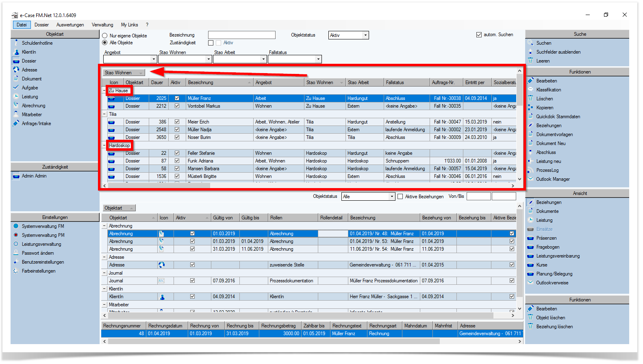
Task: Select 'Alle Objekte' radio button
Action: click(105, 43)
